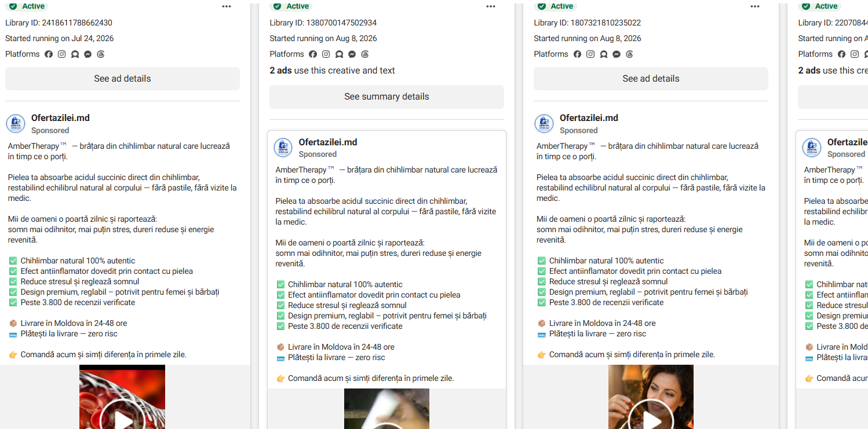Open Ofertazilei.md avatar on ad starting 22070

[812, 148]
